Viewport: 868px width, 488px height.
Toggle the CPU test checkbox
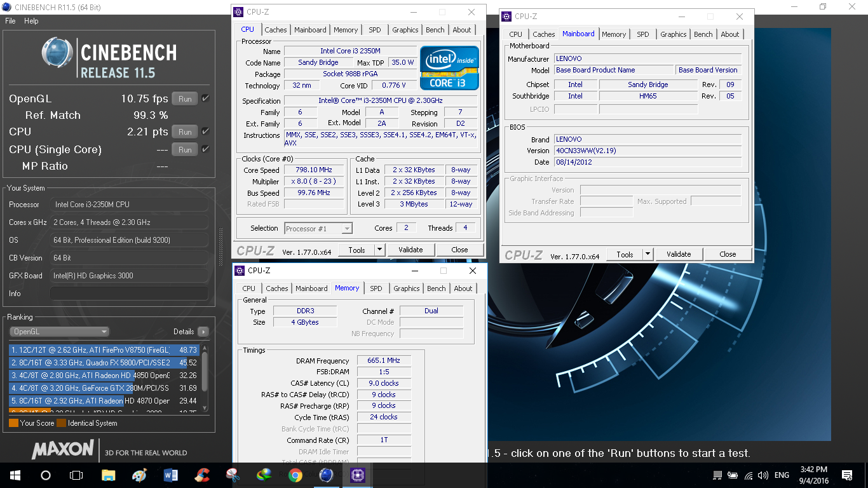[205, 132]
